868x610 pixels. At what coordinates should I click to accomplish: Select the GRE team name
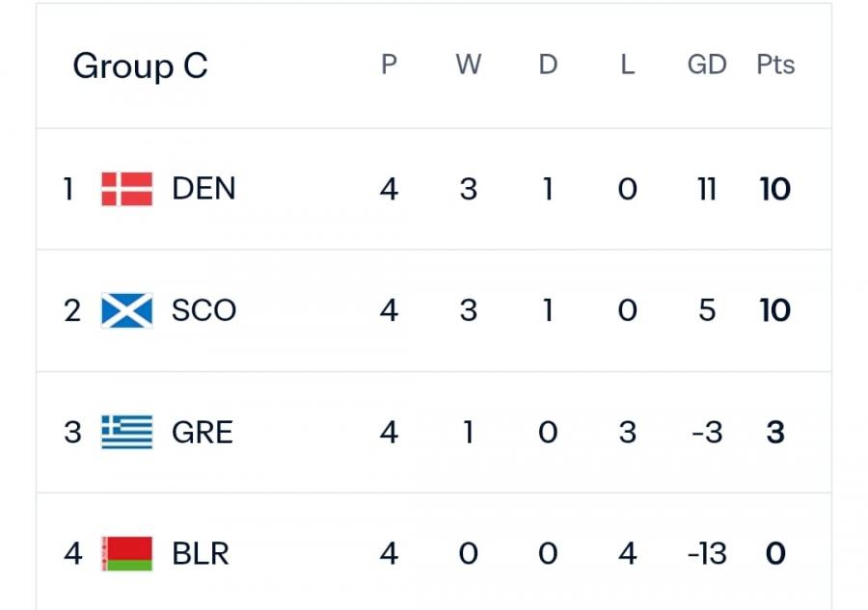pyautogui.click(x=203, y=432)
